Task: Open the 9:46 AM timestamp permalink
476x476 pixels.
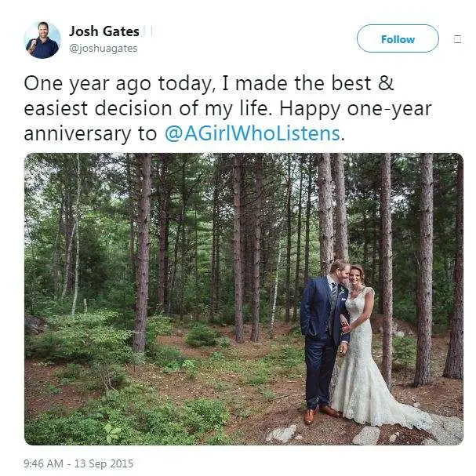Action: (43, 463)
